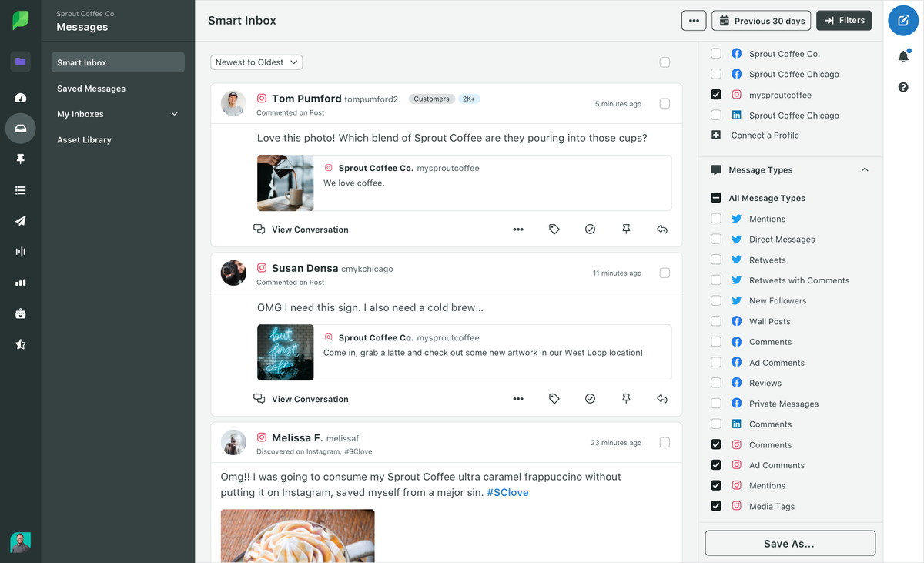The height and width of the screenshot is (563, 924).
Task: View Conversation for Susan Densa's comment
Action: click(x=301, y=399)
